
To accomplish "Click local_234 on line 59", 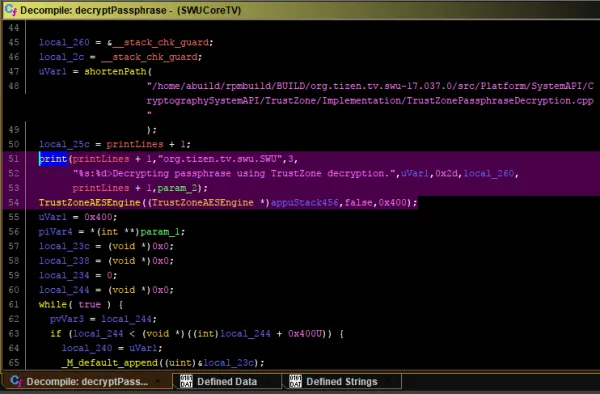I will pyautogui.click(x=64, y=275).
